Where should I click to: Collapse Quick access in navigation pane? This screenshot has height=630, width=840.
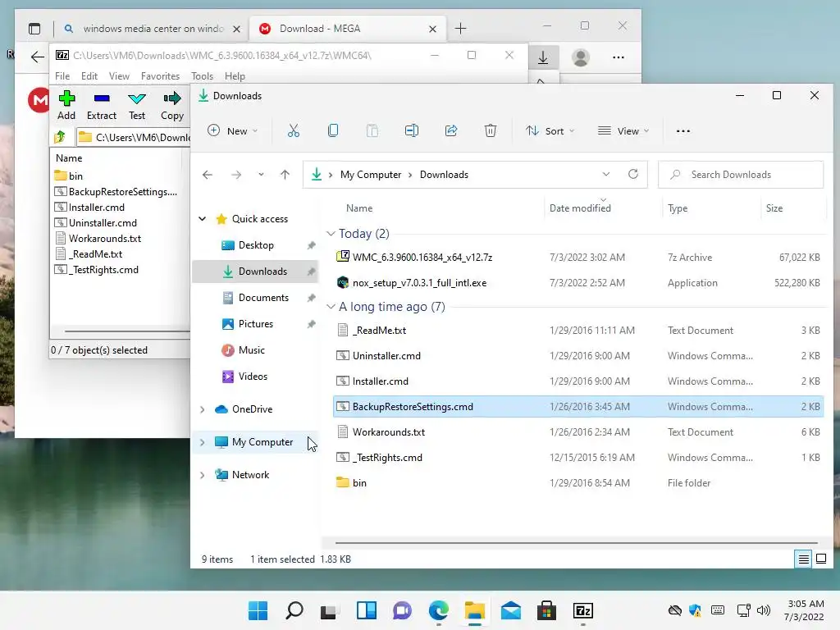(203, 218)
